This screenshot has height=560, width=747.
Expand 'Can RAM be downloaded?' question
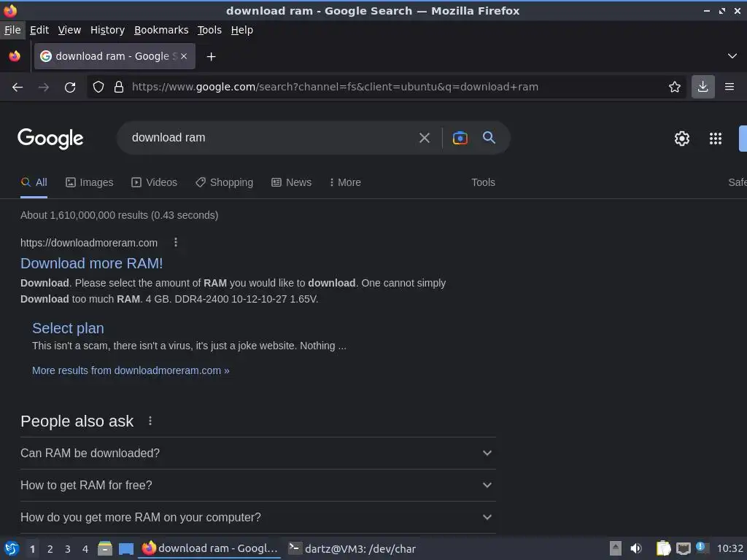tap(258, 454)
